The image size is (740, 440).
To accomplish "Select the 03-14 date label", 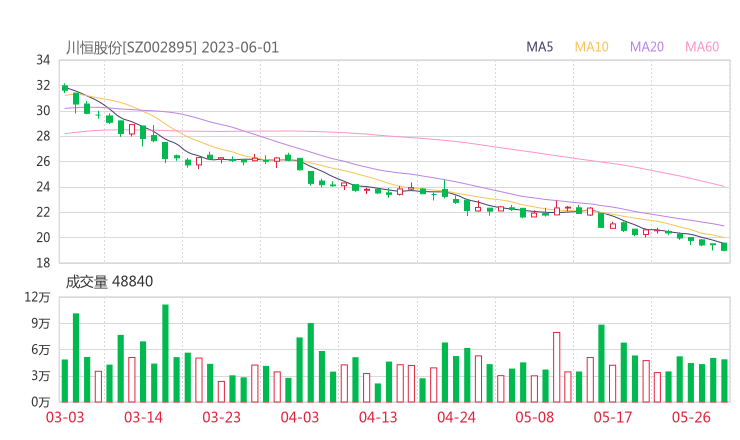I will 143,417.
